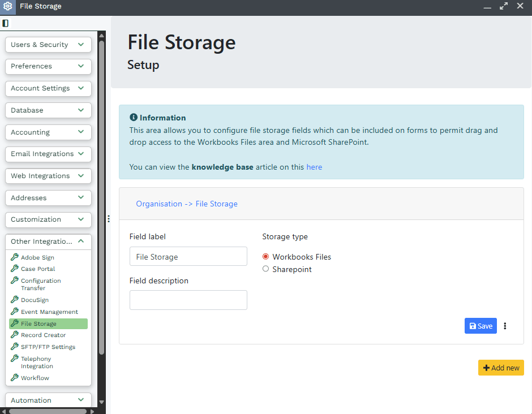This screenshot has height=414, width=532.
Task: Click the wrench icon next to DocuSign
Action: click(x=15, y=300)
